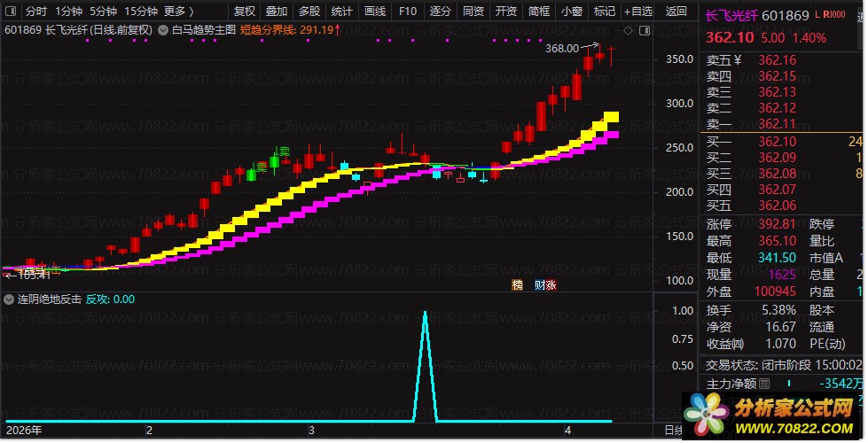Click the 榜 ranking badge icon
Image resolution: width=868 pixels, height=443 pixels.
coord(517,284)
